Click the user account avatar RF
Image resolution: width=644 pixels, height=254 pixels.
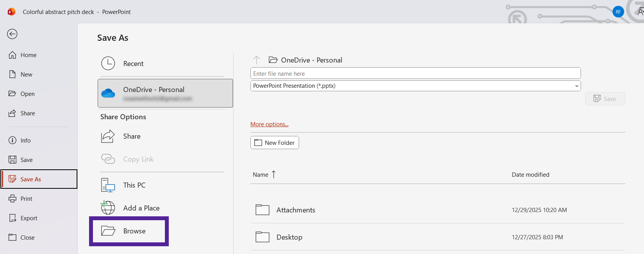click(x=618, y=12)
